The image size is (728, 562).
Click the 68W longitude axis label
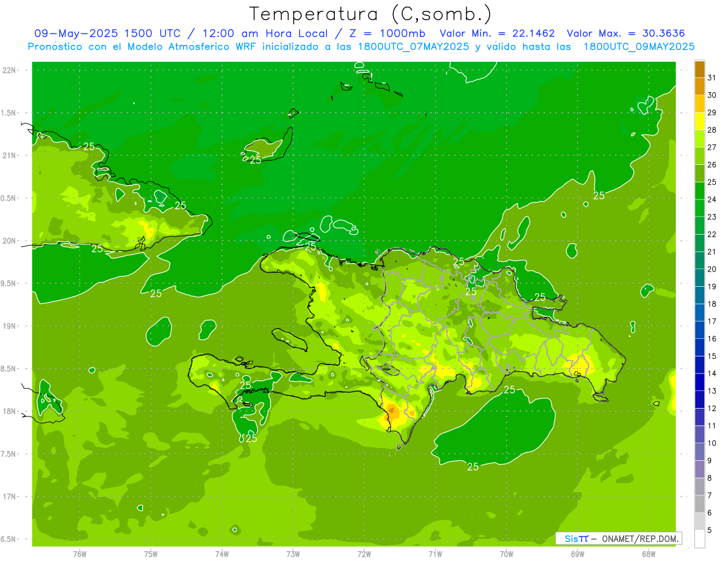tap(649, 554)
